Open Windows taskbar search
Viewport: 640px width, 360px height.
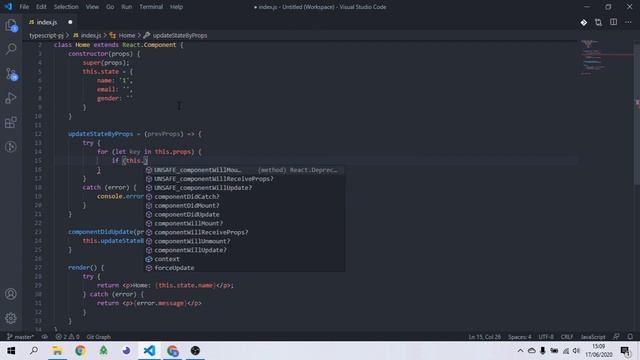point(34,351)
